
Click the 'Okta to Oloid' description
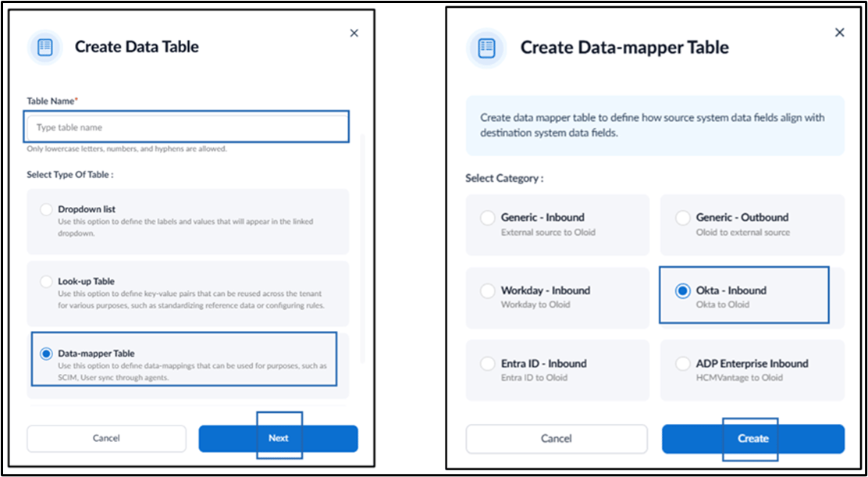tap(722, 305)
